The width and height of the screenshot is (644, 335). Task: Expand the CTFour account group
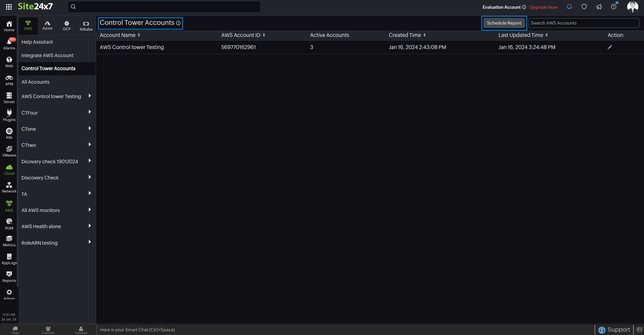90,112
